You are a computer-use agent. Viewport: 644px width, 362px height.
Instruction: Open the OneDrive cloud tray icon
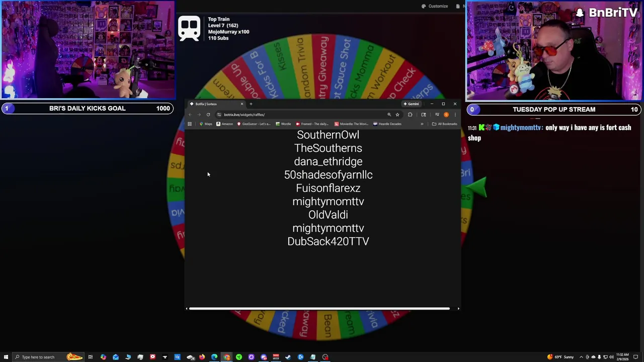pyautogui.click(x=594, y=357)
